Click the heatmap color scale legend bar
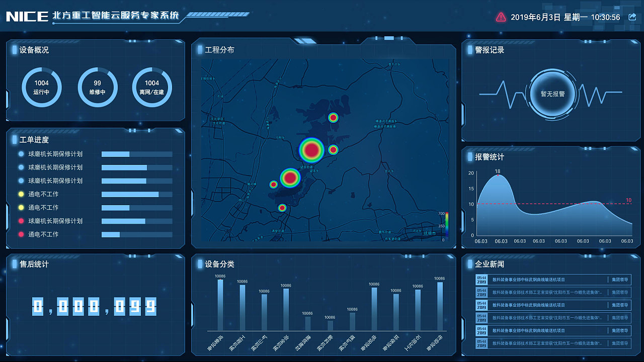Viewport: 644px width, 362px height. coord(447,226)
